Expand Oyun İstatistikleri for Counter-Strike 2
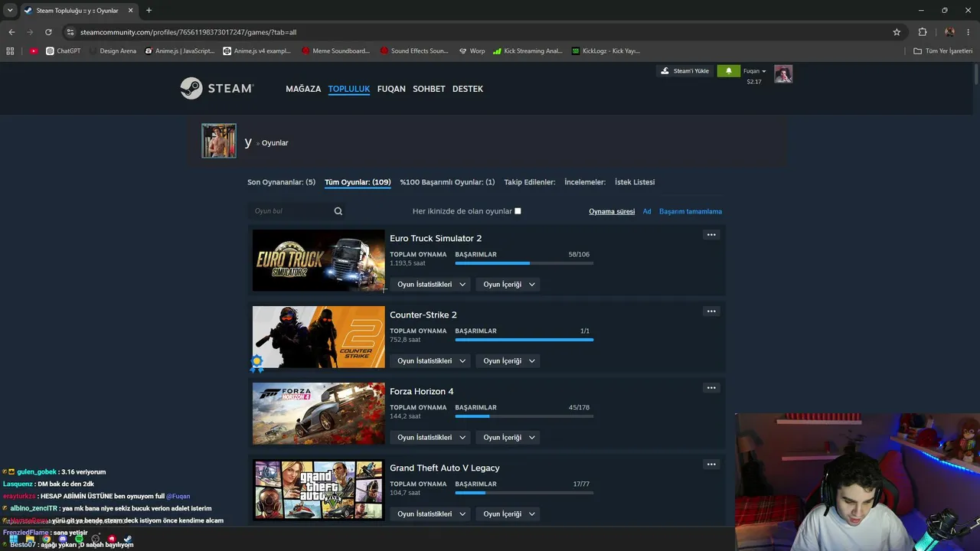The width and height of the screenshot is (980, 551). click(432, 361)
